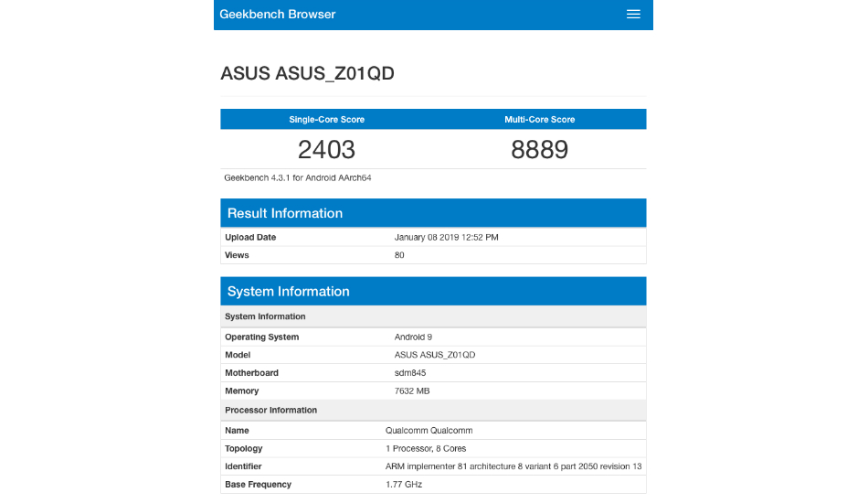The image size is (868, 503).
Task: Click the Operating System label
Action: click(x=262, y=337)
